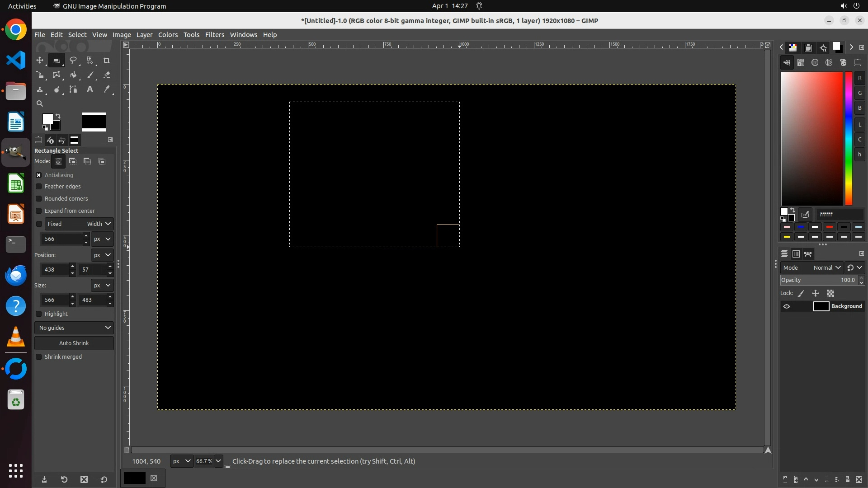This screenshot has height=488, width=868.
Task: Open the Colors menu
Action: pyautogui.click(x=168, y=35)
